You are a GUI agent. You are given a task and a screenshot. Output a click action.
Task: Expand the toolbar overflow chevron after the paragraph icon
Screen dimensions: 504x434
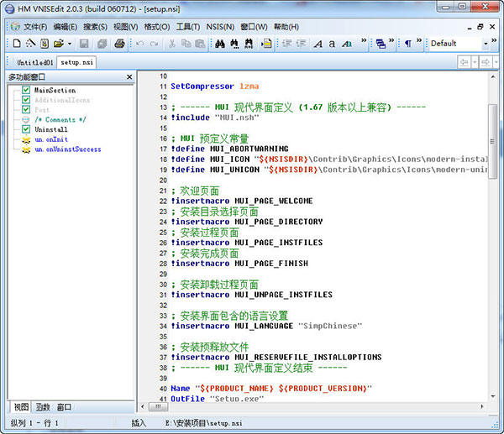420,41
